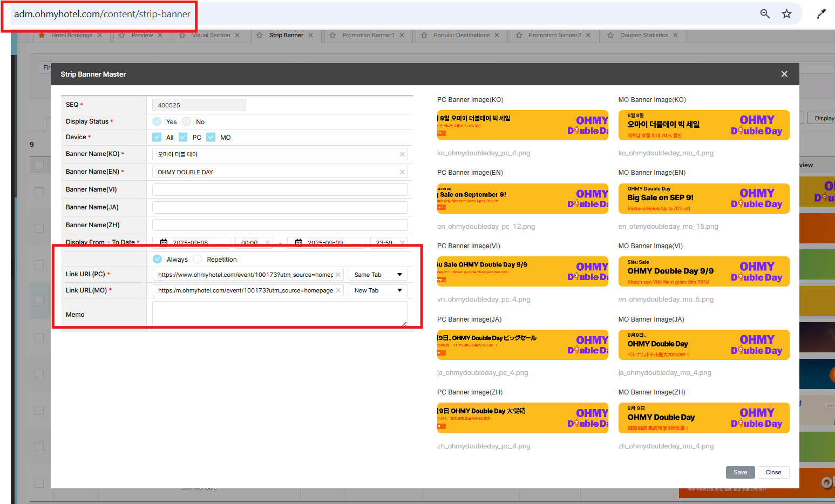Click the eyedropper extension icon in browser toolbar
Screen dimensions: 835x504
pos(821,13)
